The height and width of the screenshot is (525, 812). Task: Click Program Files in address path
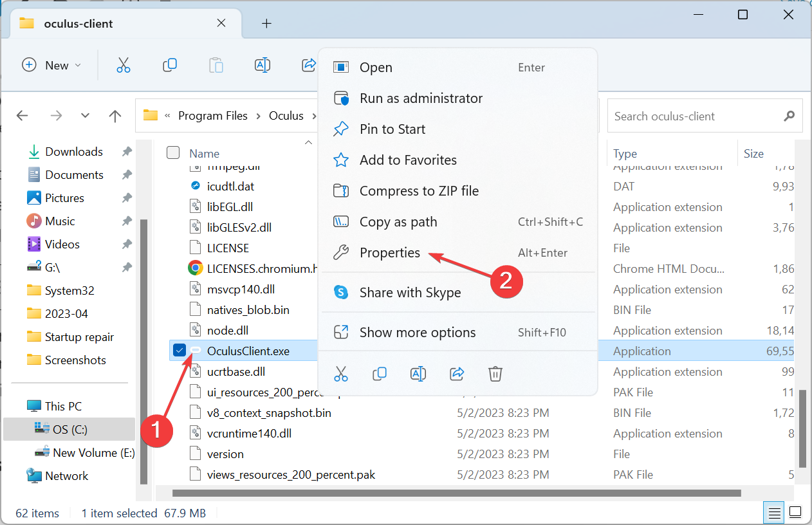coord(213,116)
